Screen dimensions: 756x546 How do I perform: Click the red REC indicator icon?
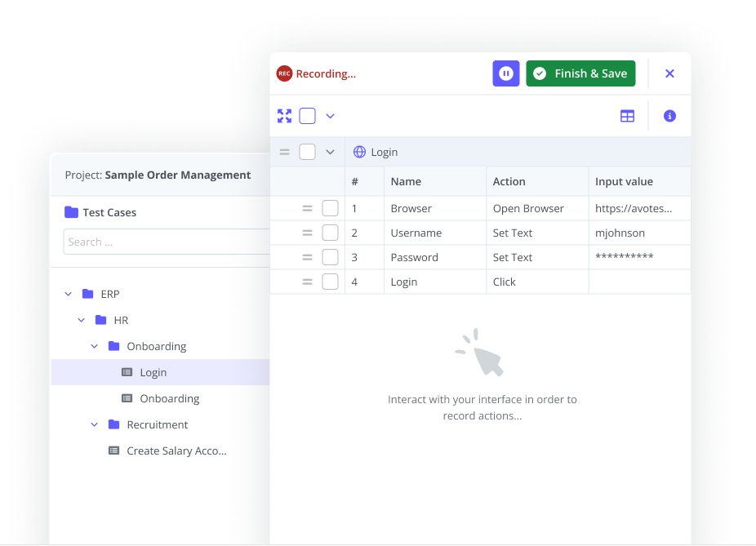pos(284,73)
